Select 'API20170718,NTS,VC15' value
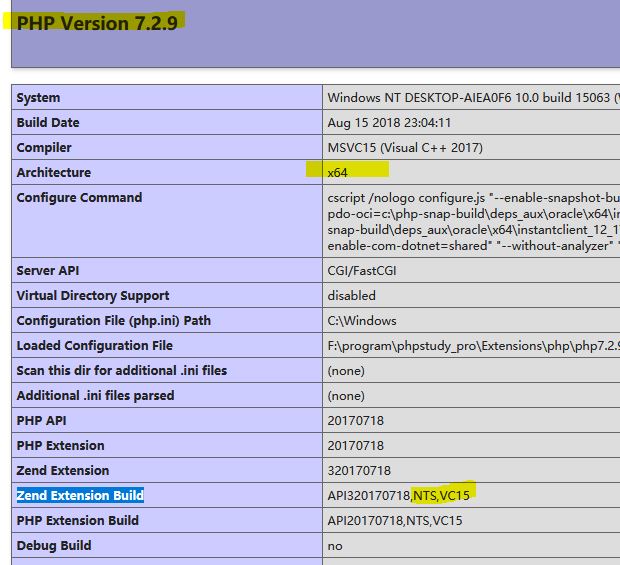This screenshot has width=620, height=565. [x=395, y=521]
